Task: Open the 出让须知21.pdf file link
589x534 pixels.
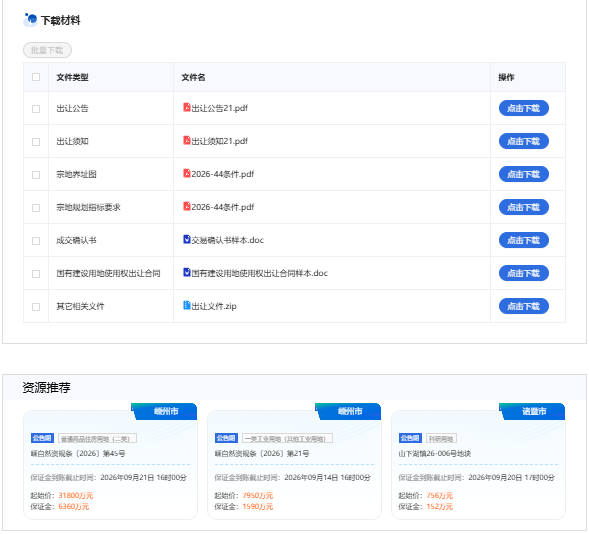Action: point(219,141)
